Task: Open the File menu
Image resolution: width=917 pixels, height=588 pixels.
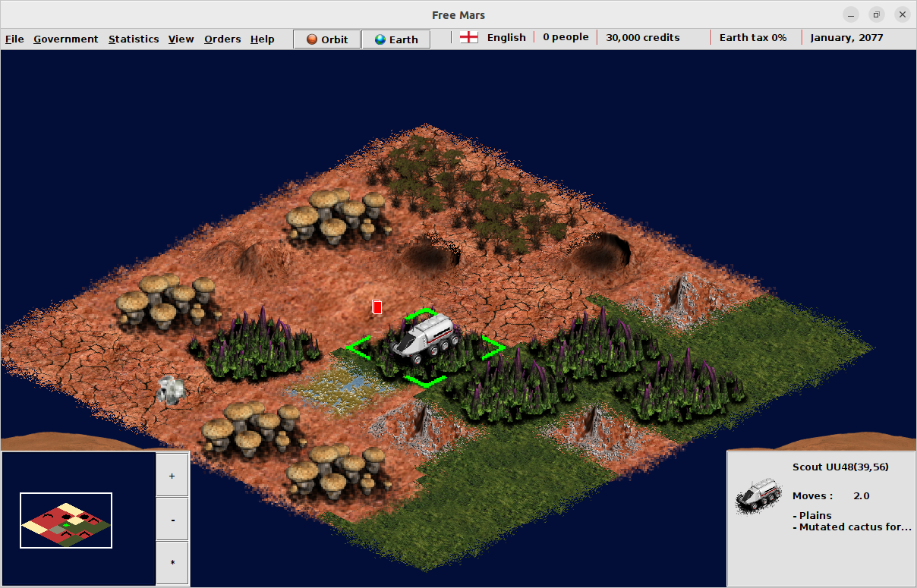Action: [14, 39]
